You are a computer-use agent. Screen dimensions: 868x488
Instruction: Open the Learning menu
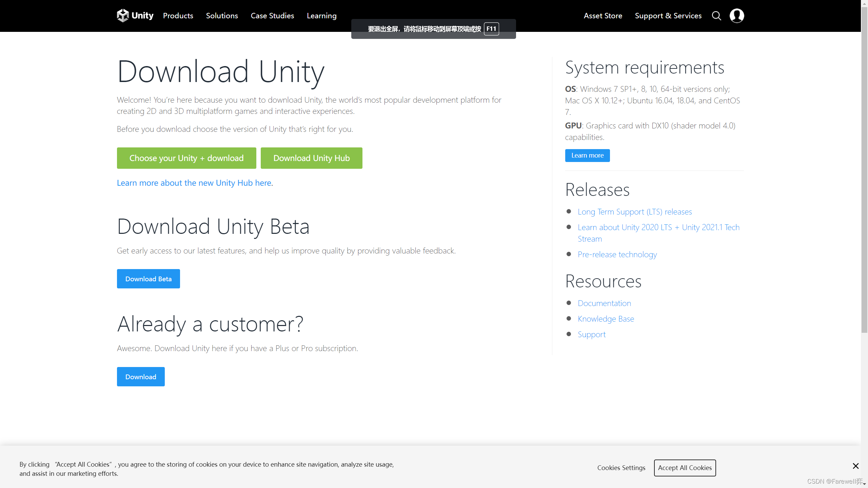coord(321,16)
